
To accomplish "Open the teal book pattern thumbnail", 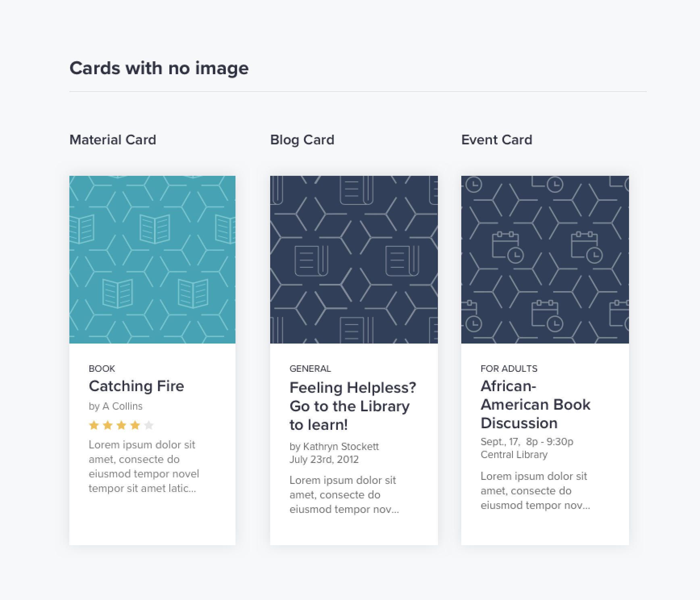I will click(x=152, y=260).
